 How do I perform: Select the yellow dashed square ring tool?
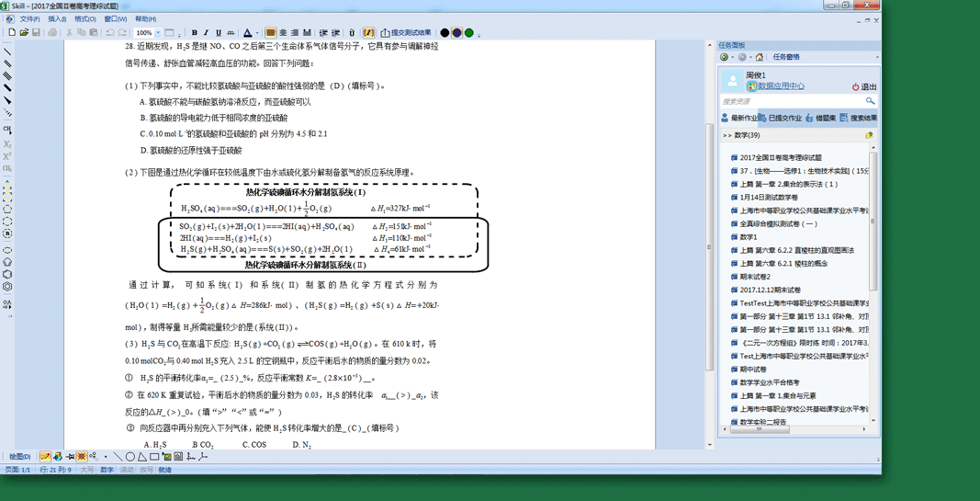click(x=7, y=197)
